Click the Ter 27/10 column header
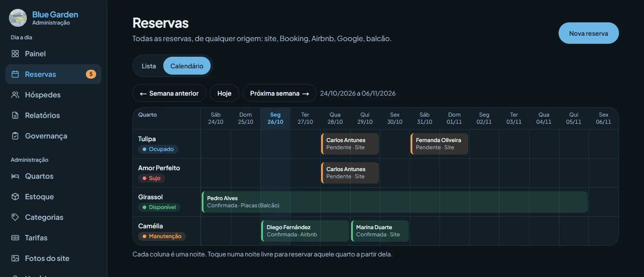Image resolution: width=644 pixels, height=277 pixels. 305,118
